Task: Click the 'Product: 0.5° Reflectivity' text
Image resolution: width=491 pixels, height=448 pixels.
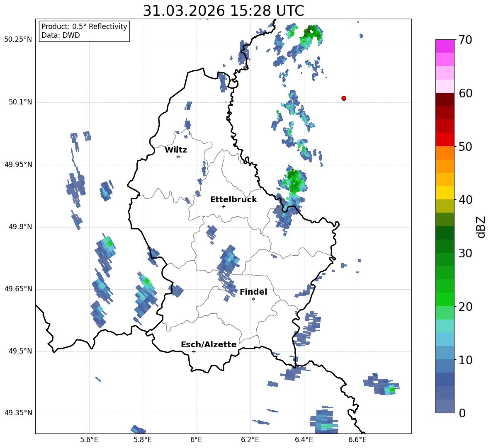Action: [84, 27]
